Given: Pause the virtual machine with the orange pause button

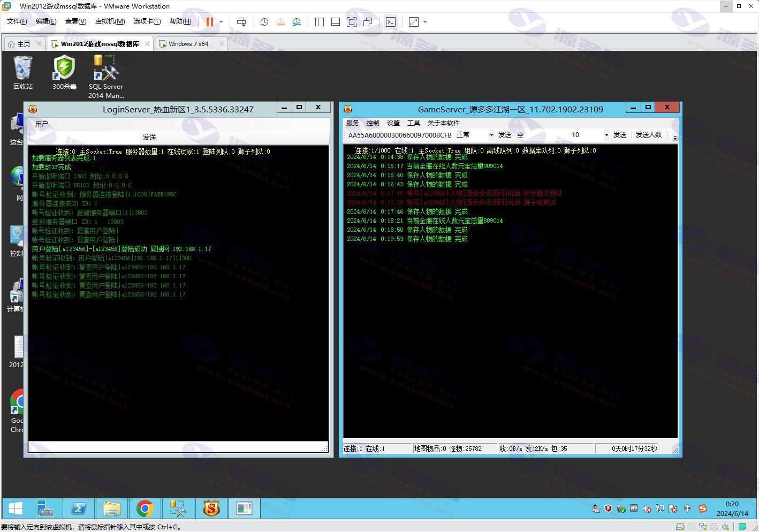Looking at the screenshot, I should tap(210, 22).
